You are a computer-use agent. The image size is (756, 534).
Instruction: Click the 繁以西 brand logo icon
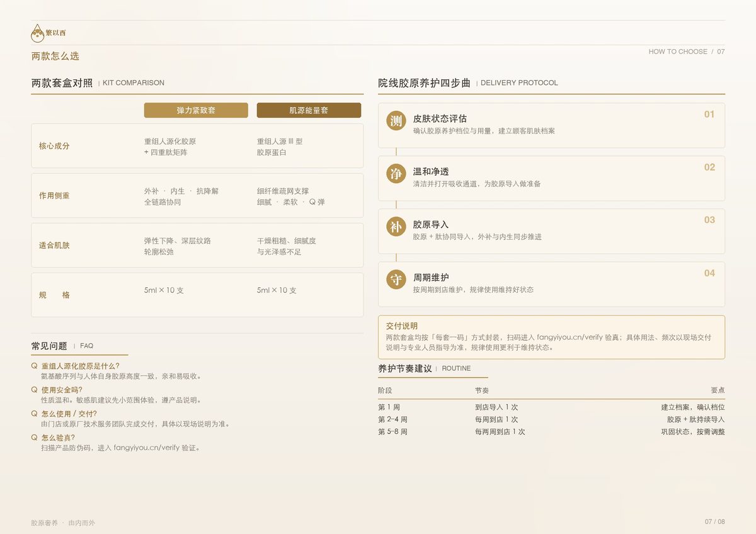coord(38,33)
